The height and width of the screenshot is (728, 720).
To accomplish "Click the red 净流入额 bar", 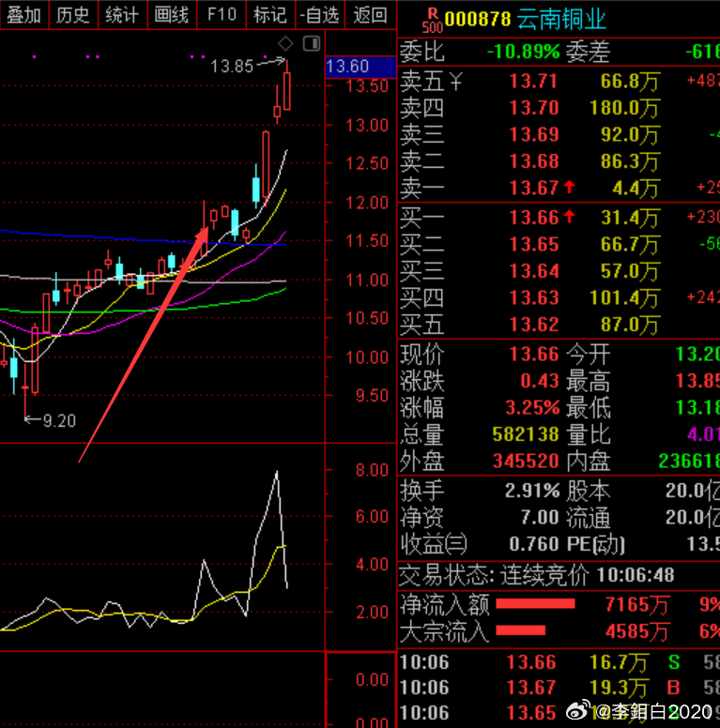I will coord(535,603).
